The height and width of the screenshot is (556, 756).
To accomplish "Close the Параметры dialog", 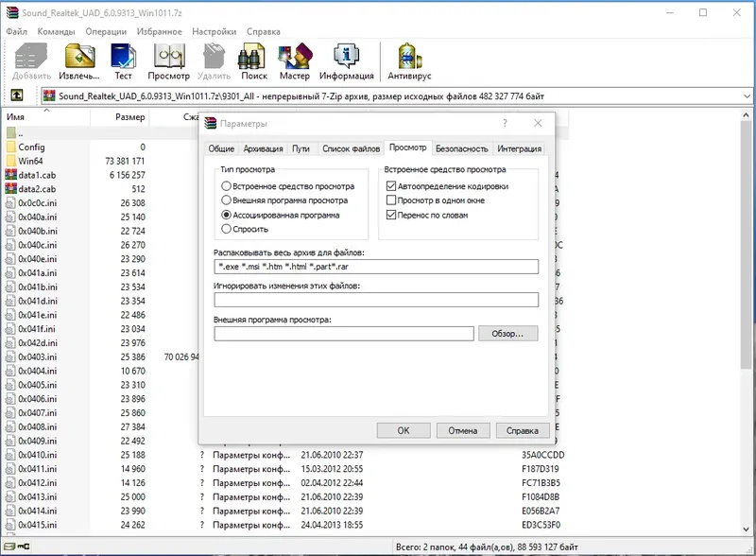I will point(538,123).
